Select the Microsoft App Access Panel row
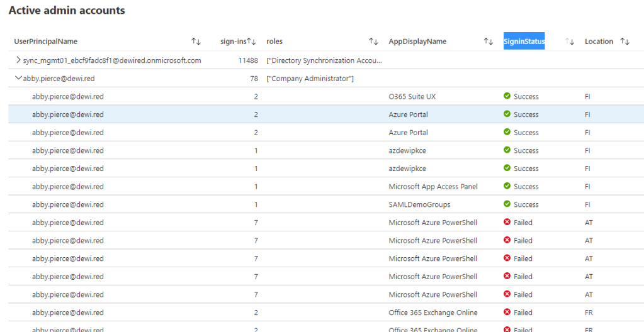This screenshot has width=644, height=332. coord(433,187)
